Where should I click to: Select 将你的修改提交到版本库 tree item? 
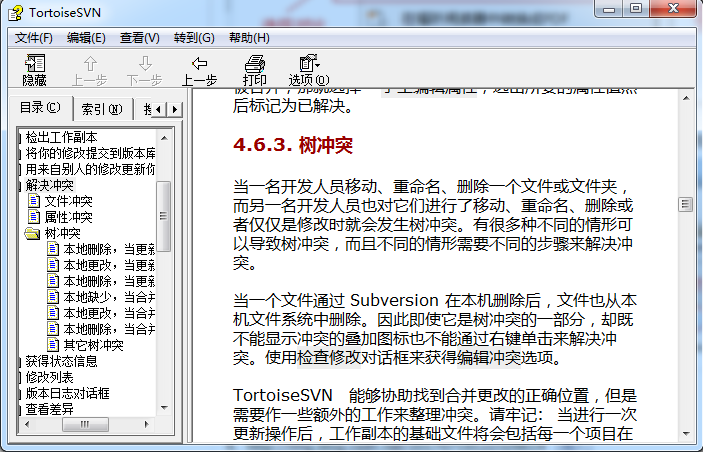90,153
